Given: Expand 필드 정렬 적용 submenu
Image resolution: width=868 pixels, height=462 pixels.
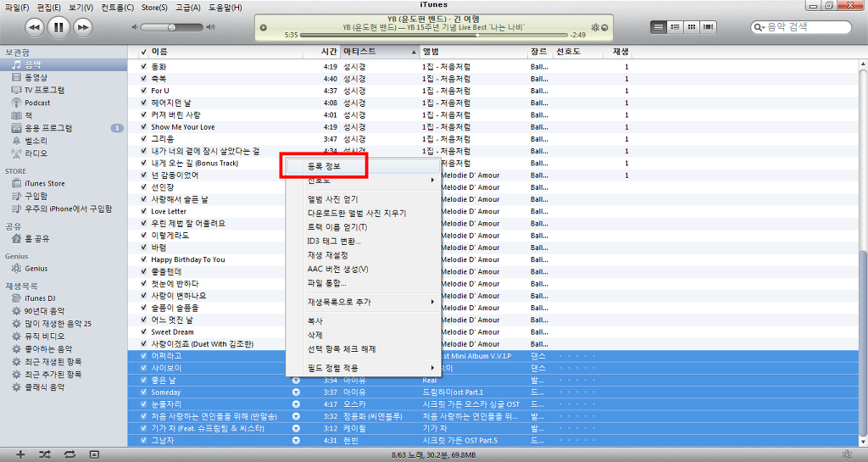Looking at the screenshot, I should coord(363,368).
